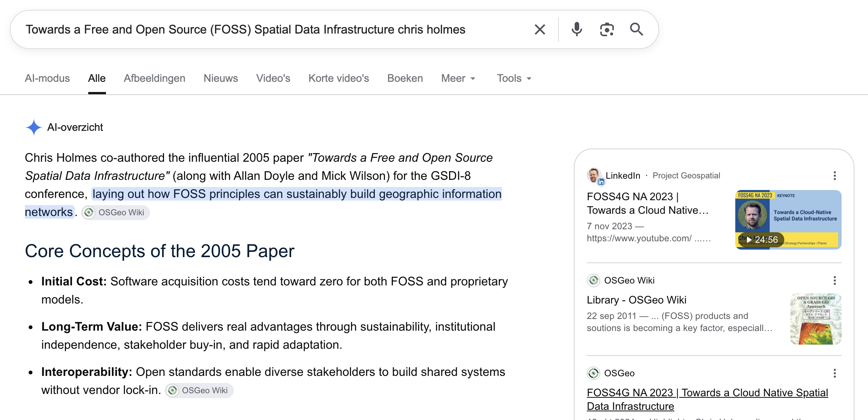Submit search with the magnifying glass icon
The height and width of the screenshot is (420, 868).
(x=636, y=29)
